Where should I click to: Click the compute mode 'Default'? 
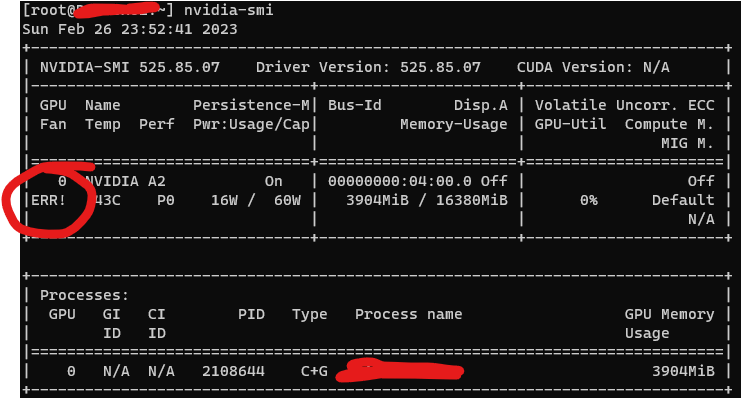click(x=683, y=200)
